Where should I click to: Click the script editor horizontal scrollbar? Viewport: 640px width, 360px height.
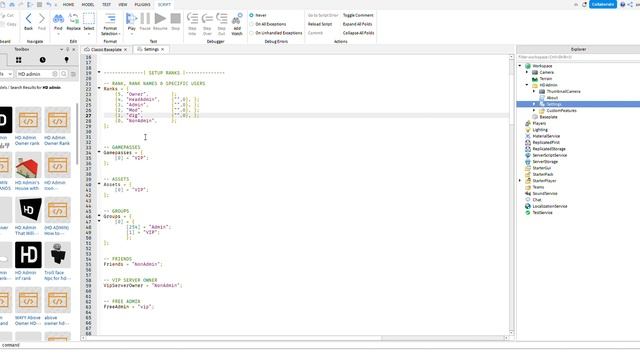coord(294,338)
